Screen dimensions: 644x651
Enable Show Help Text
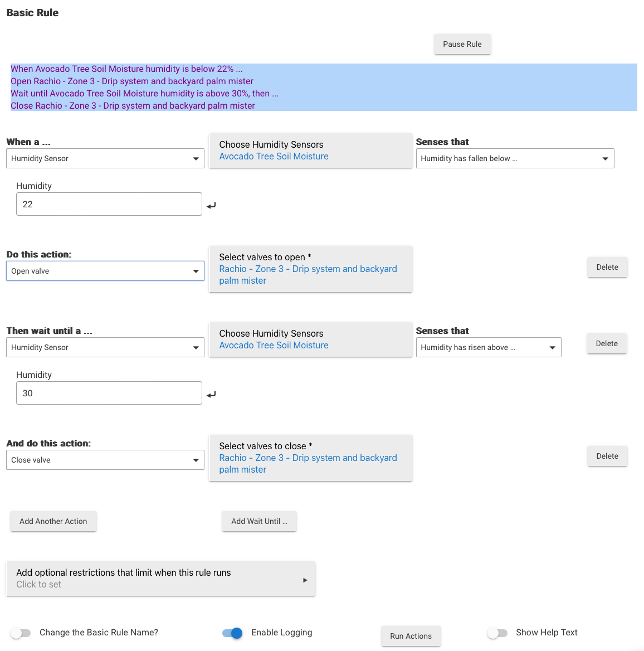click(x=497, y=633)
